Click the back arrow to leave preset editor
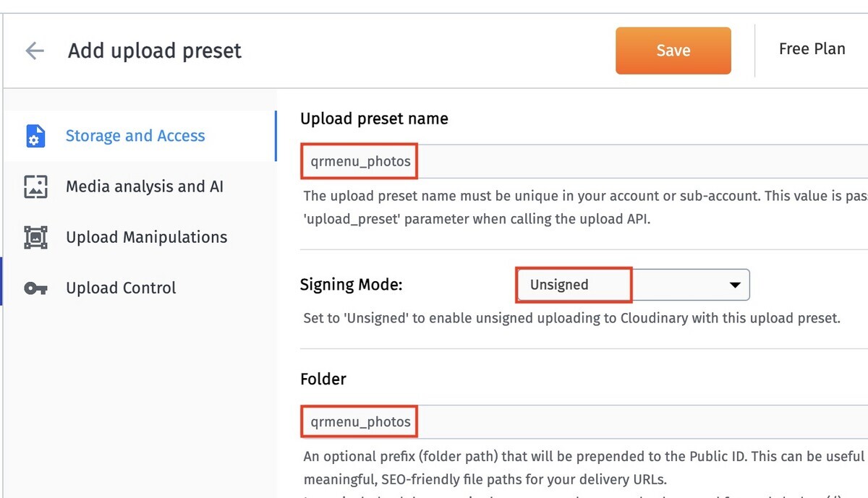The height and width of the screenshot is (498, 868). [34, 51]
